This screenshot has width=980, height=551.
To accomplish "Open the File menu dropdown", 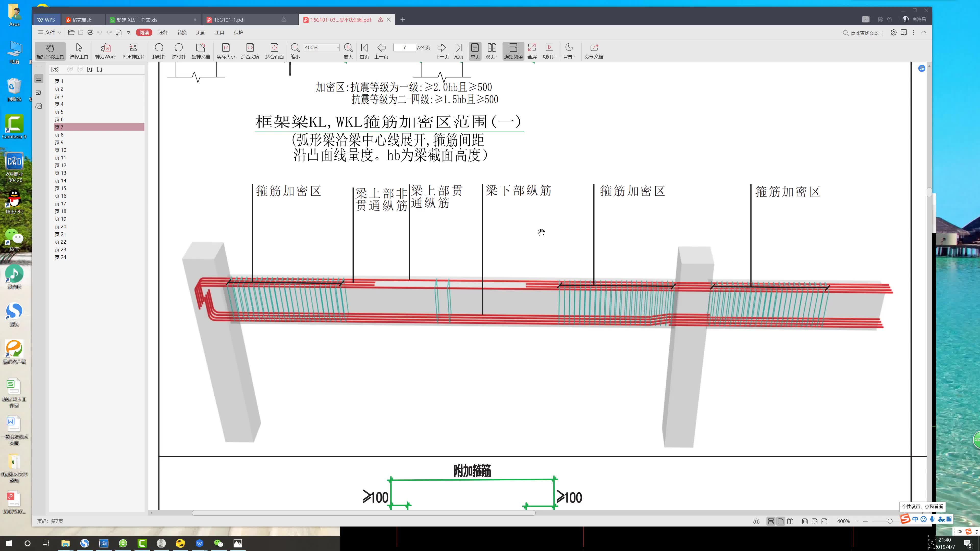I will (x=59, y=33).
